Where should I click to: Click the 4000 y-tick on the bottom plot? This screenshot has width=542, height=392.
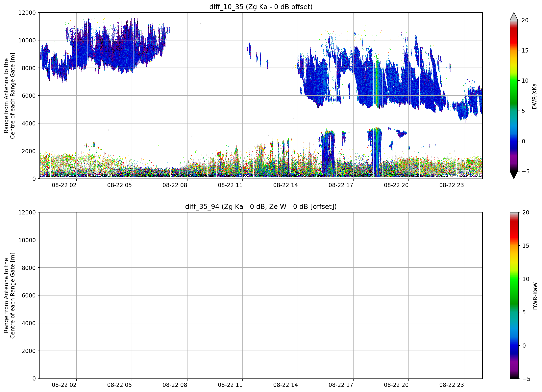tap(29, 323)
